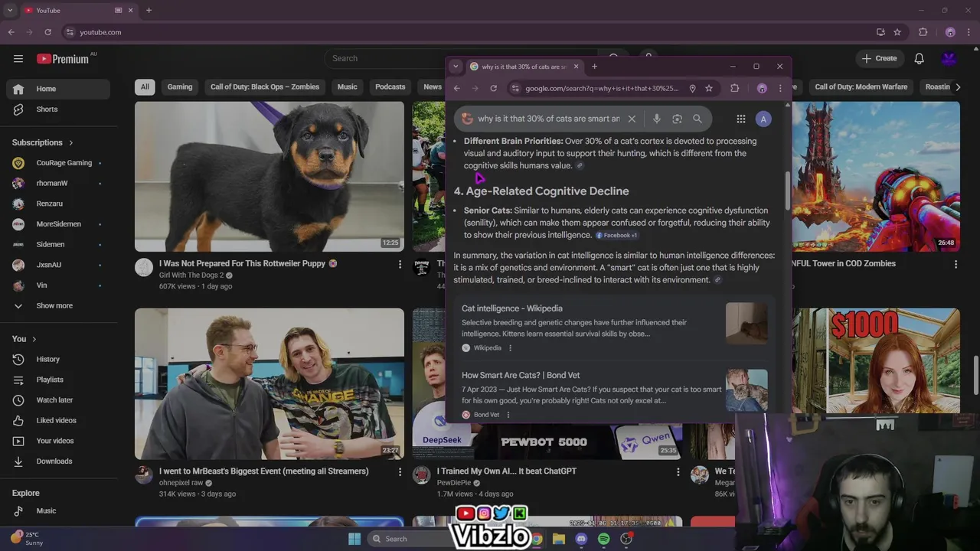Open options menu for the Bond Vet result
This screenshot has height=551, width=980.
508,415
